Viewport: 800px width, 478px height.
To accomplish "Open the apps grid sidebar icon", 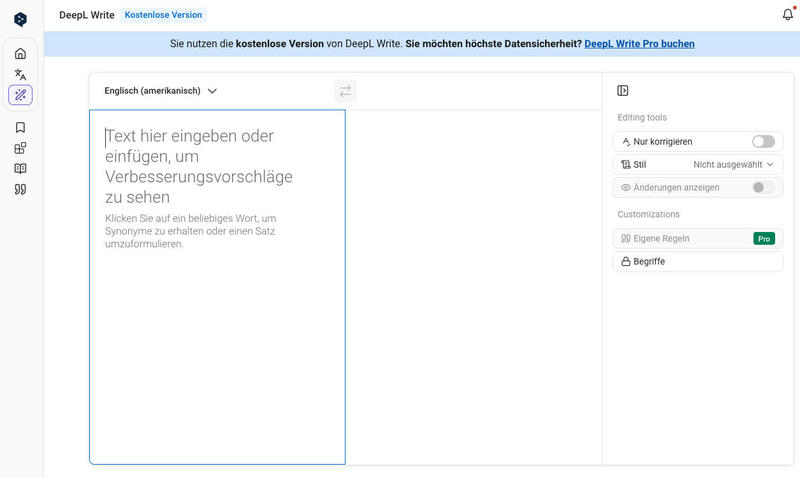I will [20, 148].
